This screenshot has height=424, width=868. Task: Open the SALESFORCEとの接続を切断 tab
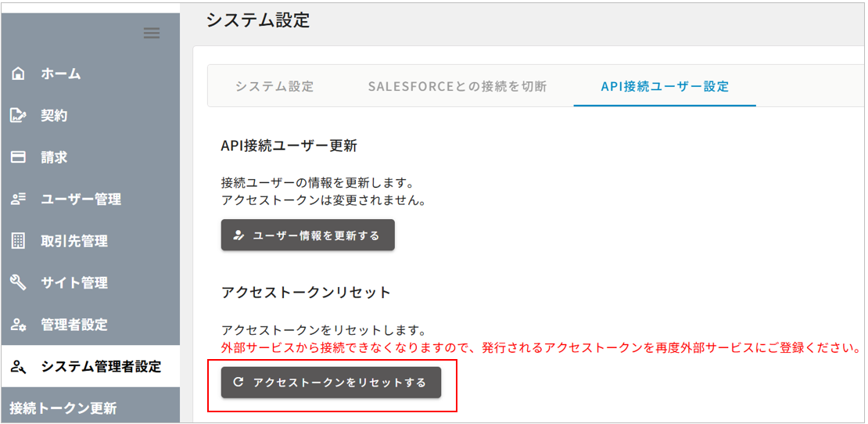click(x=457, y=87)
